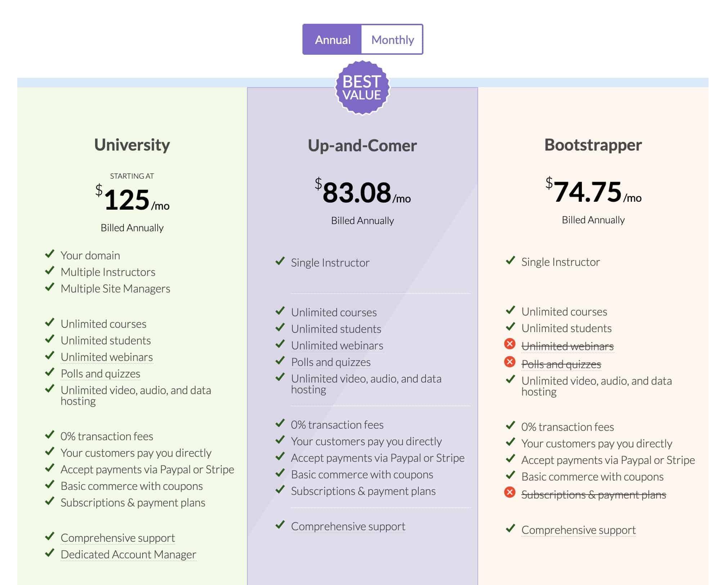This screenshot has width=728, height=585.
Task: Click checkmark next to Up-and-Comer Single Instructor
Action: coord(280,261)
